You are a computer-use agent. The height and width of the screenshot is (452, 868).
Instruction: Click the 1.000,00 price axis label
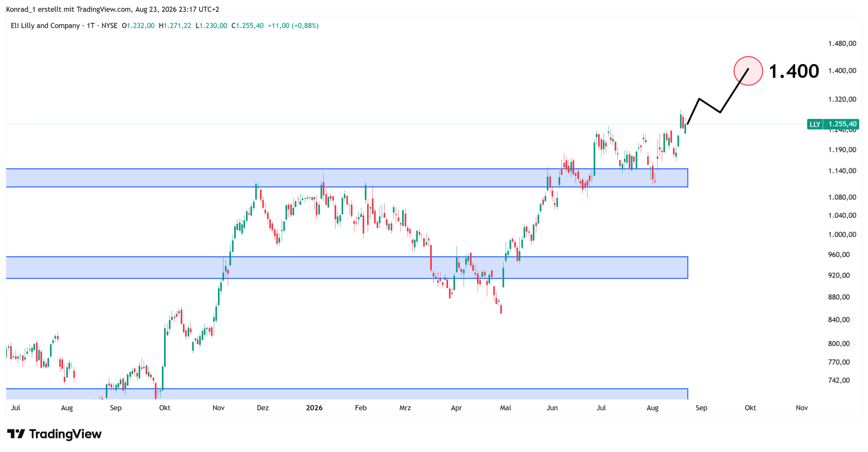pos(842,235)
